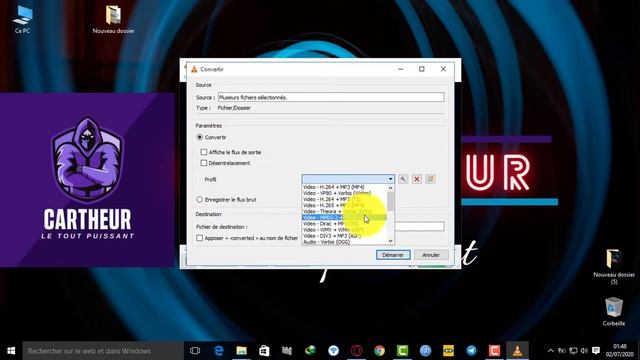Open Microsoft Store from taskbar
The image size is (640, 360).
coord(264,351)
